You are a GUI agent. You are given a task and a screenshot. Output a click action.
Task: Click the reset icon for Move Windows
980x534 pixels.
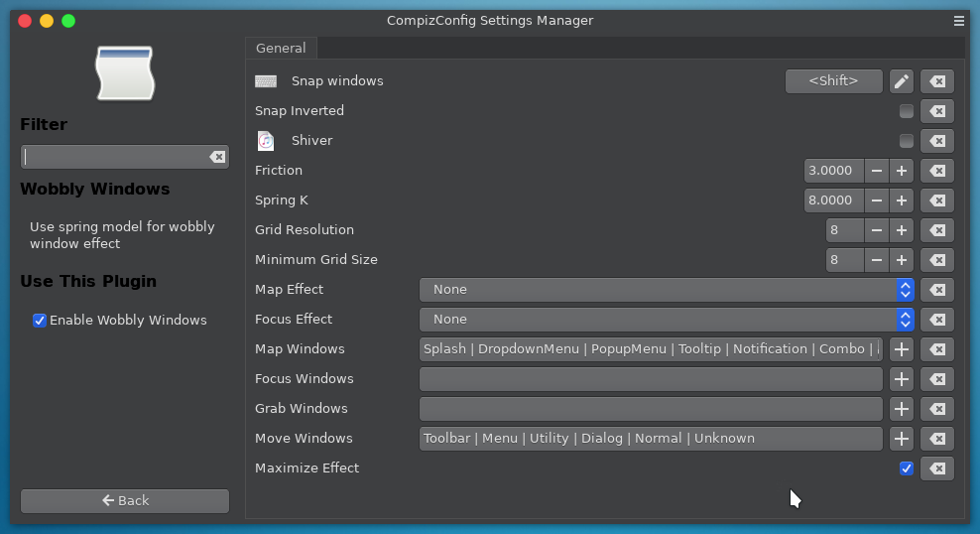pyautogui.click(x=937, y=439)
